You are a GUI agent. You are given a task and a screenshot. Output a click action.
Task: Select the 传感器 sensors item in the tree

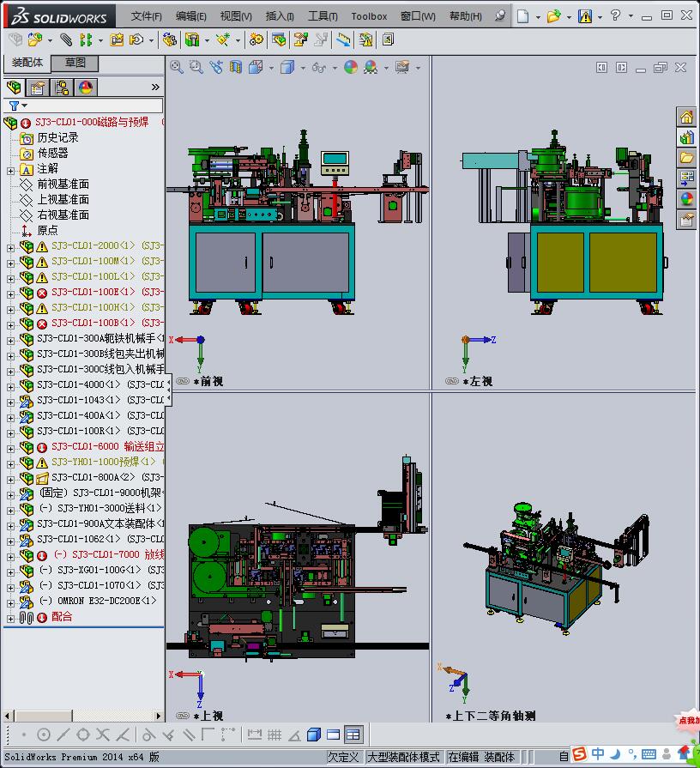point(53,154)
